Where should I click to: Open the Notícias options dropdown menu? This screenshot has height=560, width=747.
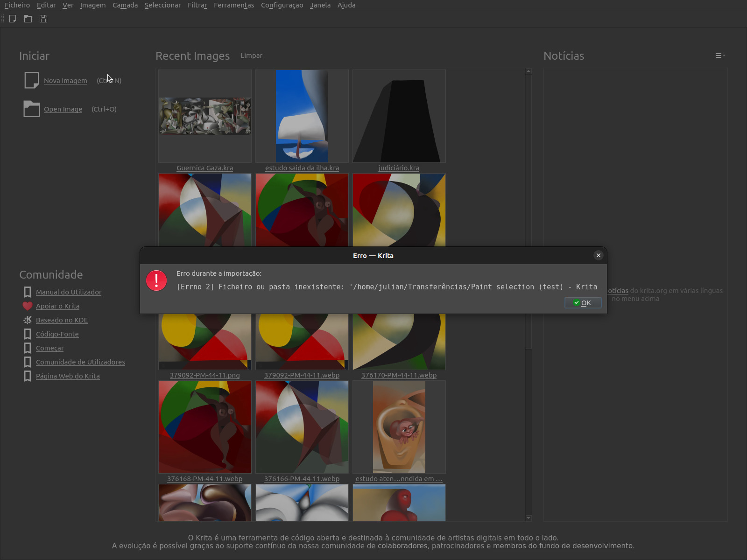[719, 56]
